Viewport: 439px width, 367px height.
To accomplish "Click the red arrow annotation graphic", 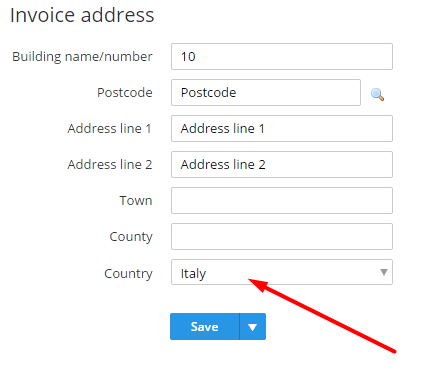I will (x=322, y=316).
